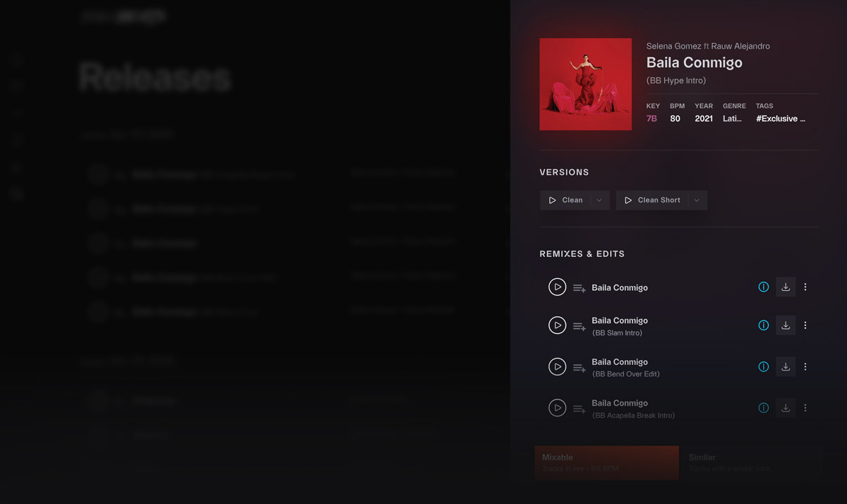Play the BB Slam Intro track
This screenshot has width=847, height=504.
coord(558,325)
